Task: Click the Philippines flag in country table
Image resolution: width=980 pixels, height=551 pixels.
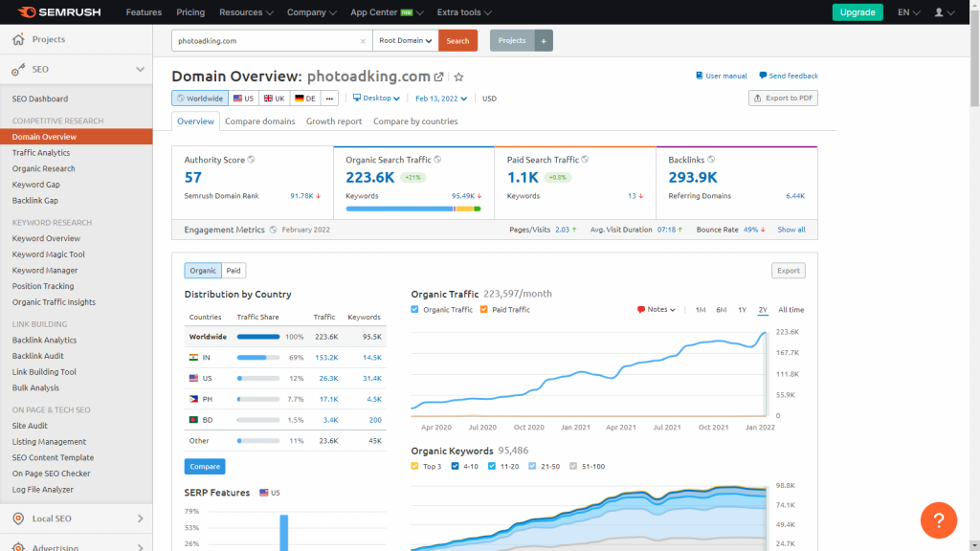Action: pos(193,399)
